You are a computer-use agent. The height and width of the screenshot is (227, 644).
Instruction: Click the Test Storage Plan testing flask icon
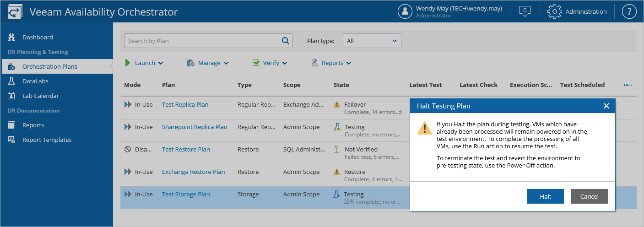click(337, 195)
